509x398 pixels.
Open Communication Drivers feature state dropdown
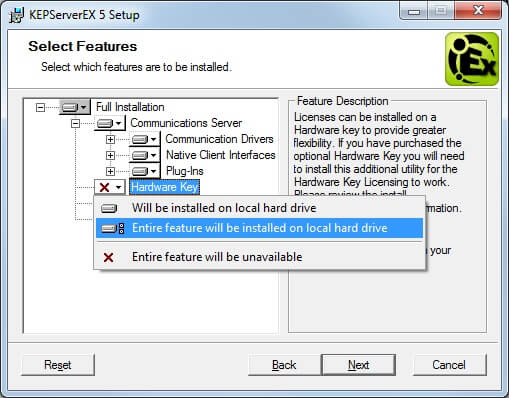pyautogui.click(x=145, y=139)
